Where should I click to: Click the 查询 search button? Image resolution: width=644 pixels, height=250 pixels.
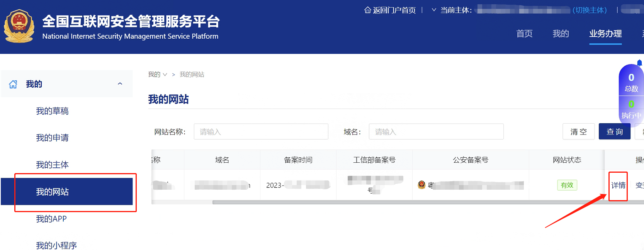(x=615, y=132)
